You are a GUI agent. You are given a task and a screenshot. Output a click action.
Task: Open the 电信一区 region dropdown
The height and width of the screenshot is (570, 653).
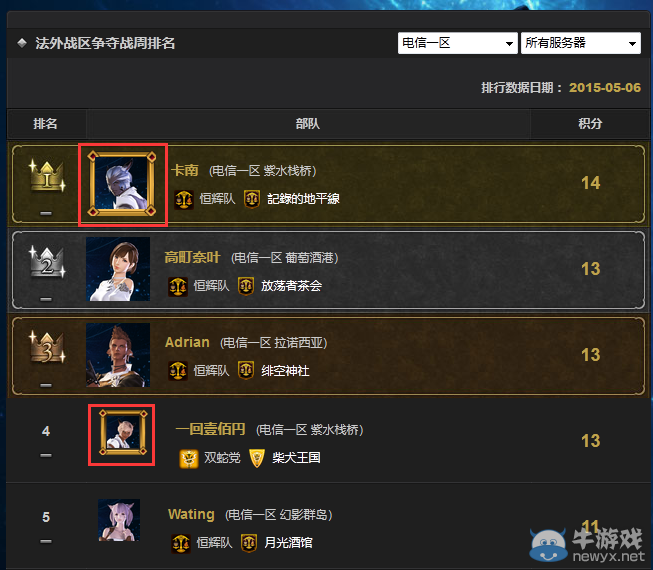coord(457,43)
